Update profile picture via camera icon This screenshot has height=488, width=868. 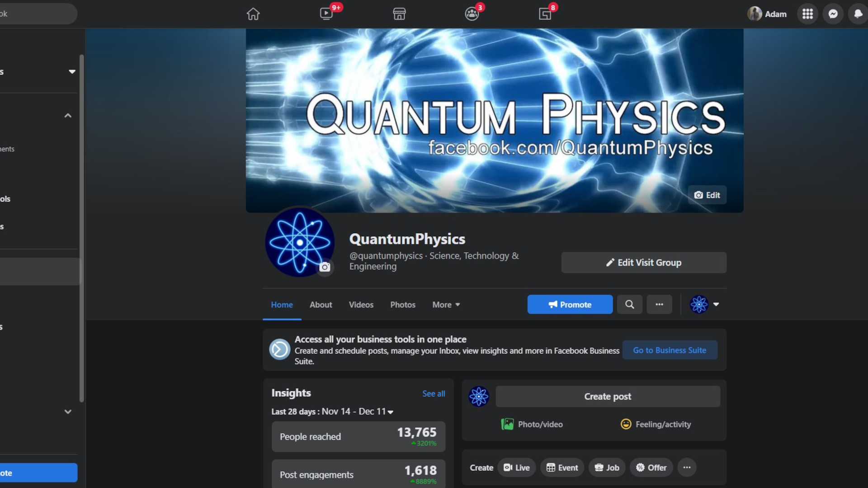point(325,267)
